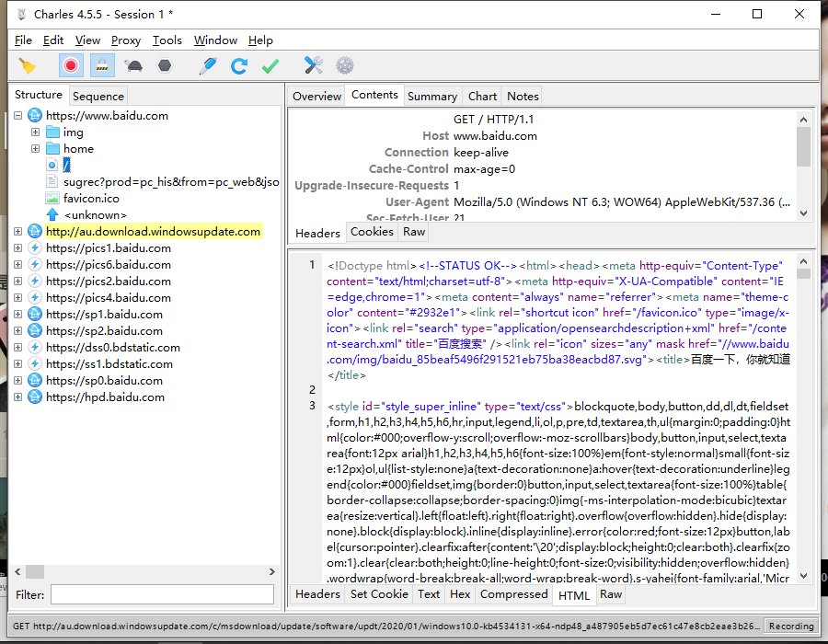This screenshot has height=644, width=828.
Task: Open the Window menu
Action: coord(215,40)
